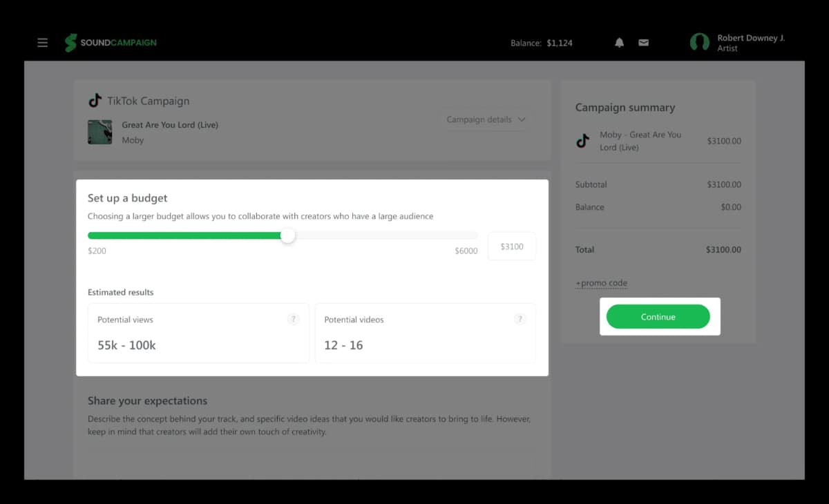
Task: Open the hamburger navigation menu
Action: click(x=42, y=43)
